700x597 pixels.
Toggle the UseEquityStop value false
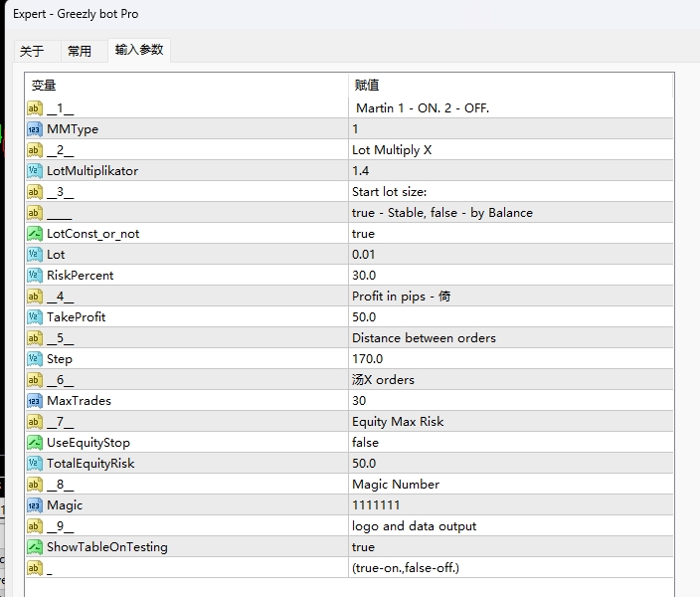(x=365, y=443)
